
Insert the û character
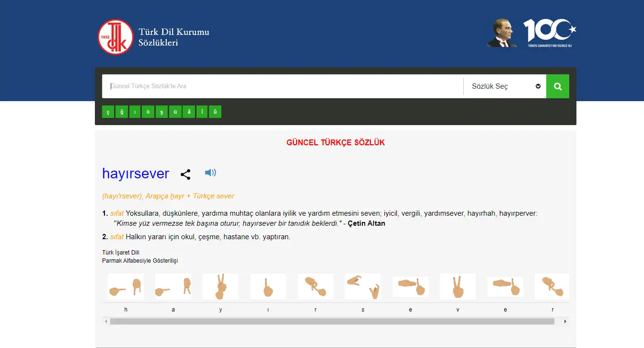click(215, 112)
